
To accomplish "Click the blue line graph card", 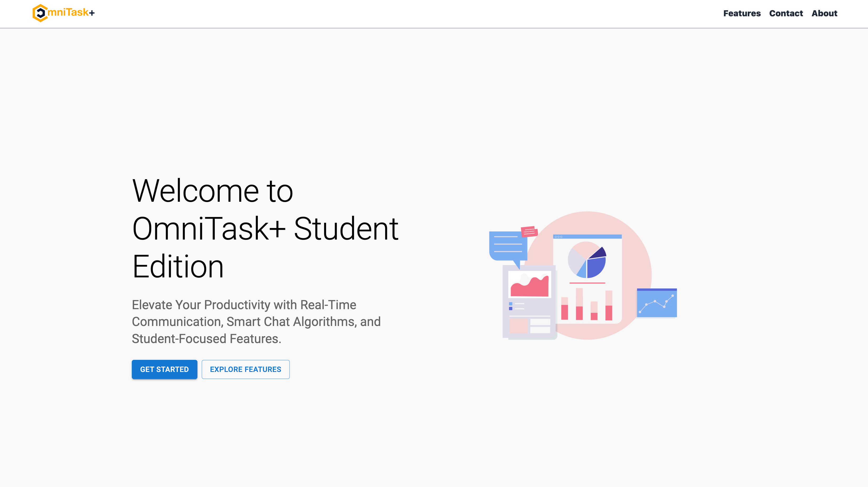I will tap(657, 303).
